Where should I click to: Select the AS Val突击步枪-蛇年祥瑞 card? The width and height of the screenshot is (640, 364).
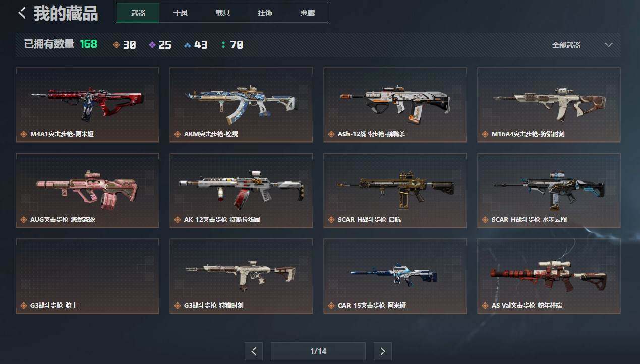[x=549, y=276]
